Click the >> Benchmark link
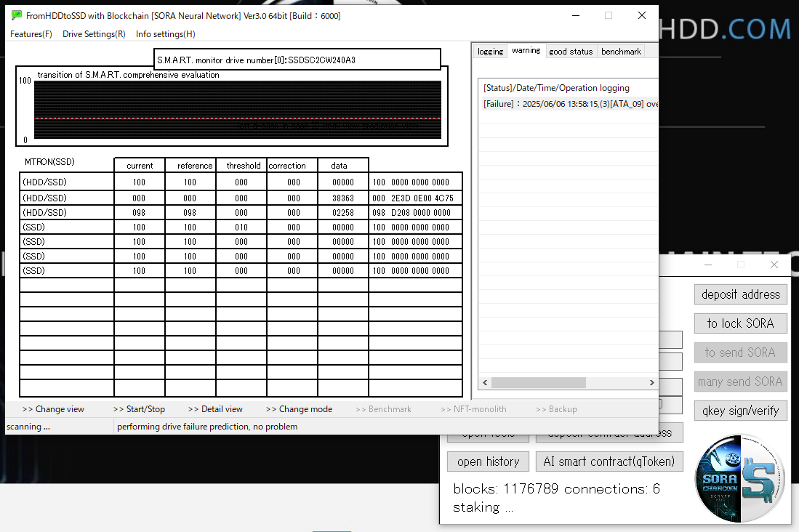 point(383,409)
